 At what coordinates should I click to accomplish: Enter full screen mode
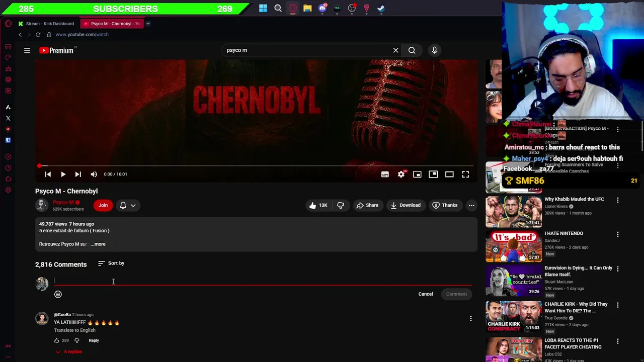click(x=465, y=174)
